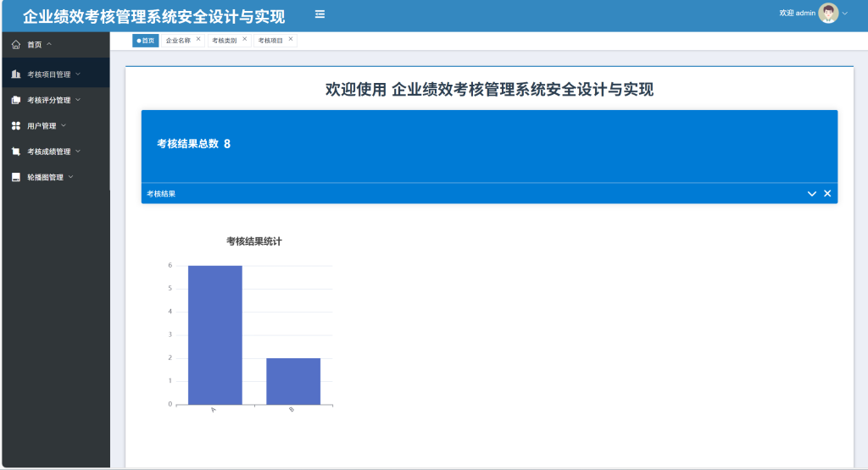Close the 考核项目 tab
The width and height of the screenshot is (868, 470).
[291, 39]
